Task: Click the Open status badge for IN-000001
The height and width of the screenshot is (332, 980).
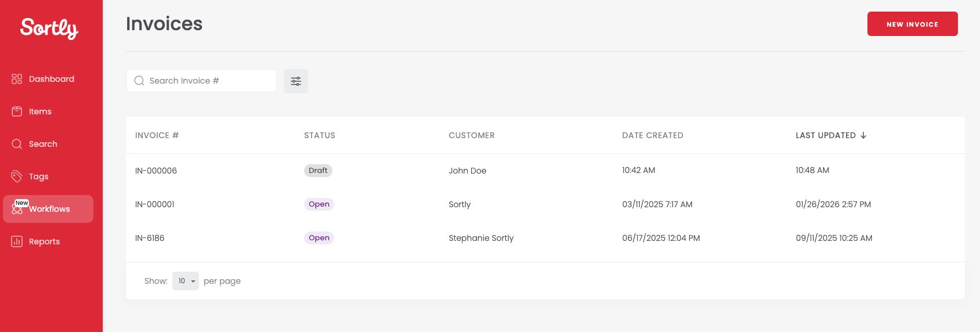Action: click(x=319, y=204)
